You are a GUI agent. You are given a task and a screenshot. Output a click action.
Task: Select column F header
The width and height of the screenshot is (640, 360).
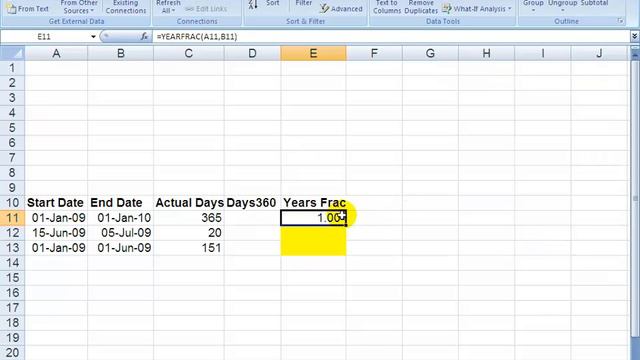(x=374, y=53)
